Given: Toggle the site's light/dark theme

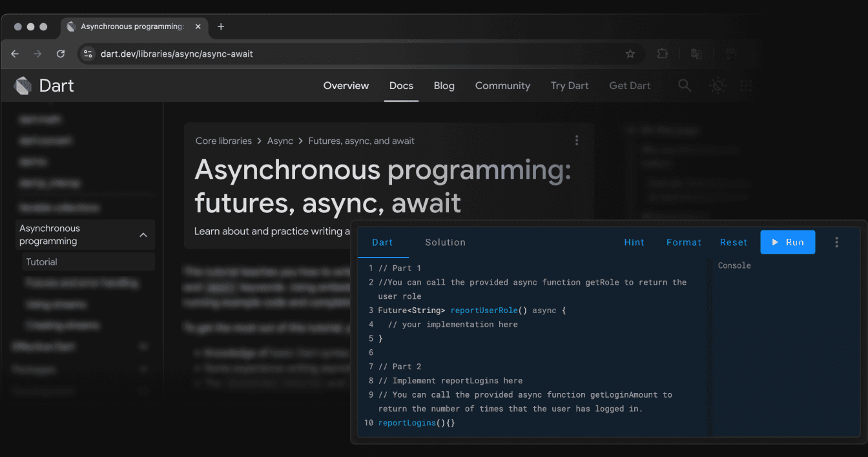Looking at the screenshot, I should [x=717, y=85].
